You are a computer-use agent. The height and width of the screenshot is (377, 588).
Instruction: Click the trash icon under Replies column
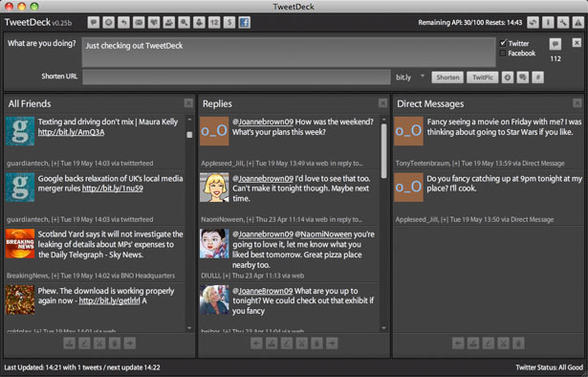[x=316, y=343]
